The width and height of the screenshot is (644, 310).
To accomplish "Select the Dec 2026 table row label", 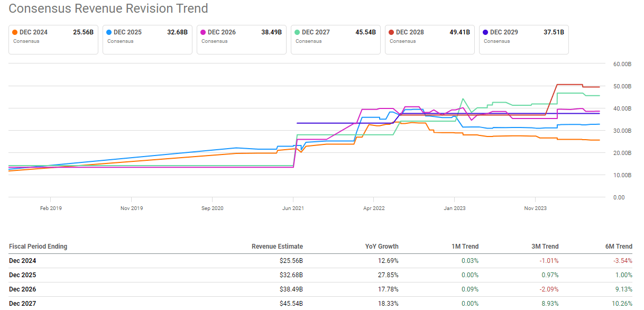I will click(23, 289).
